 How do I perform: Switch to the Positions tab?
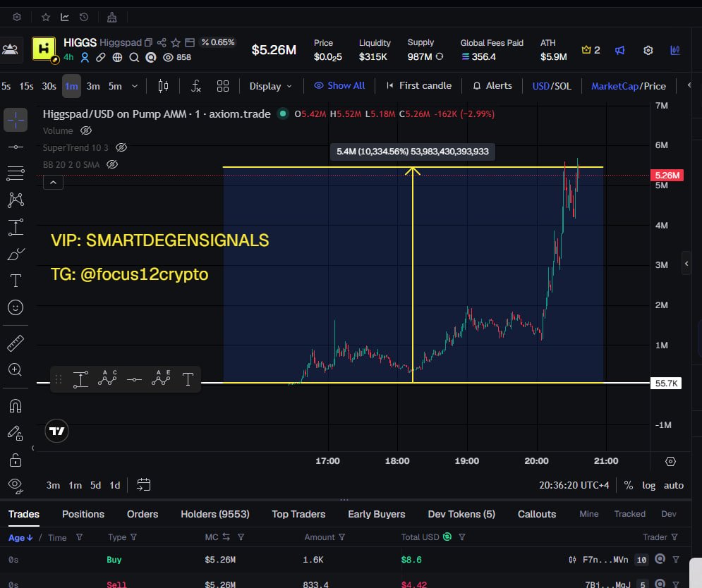coord(83,514)
